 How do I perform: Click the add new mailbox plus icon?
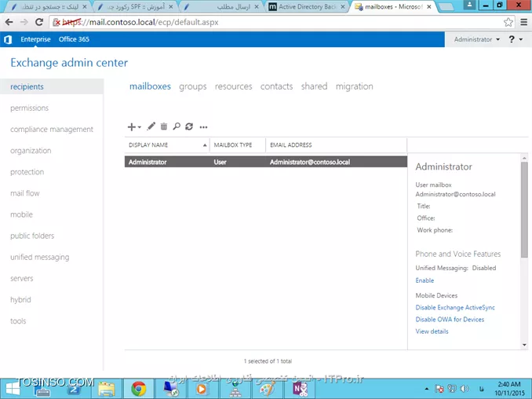pyautogui.click(x=131, y=127)
